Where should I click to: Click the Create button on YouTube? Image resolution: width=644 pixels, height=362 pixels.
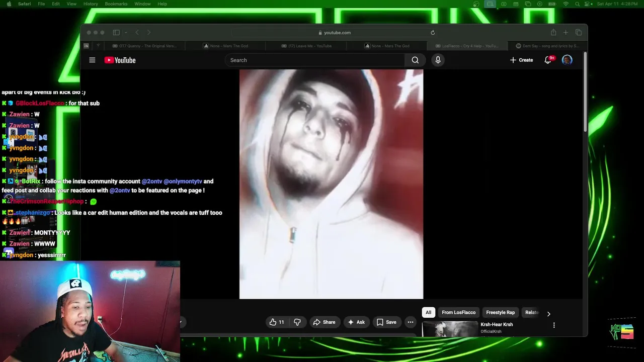click(x=521, y=60)
